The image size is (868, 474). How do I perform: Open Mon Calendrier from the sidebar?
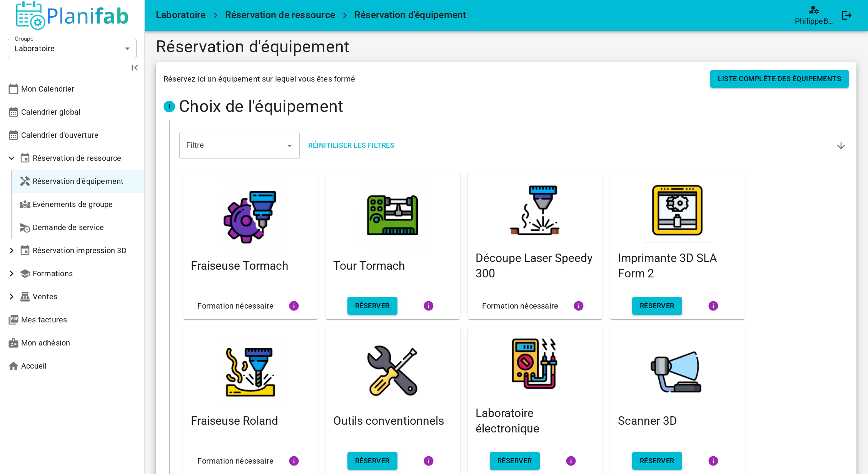click(47, 89)
